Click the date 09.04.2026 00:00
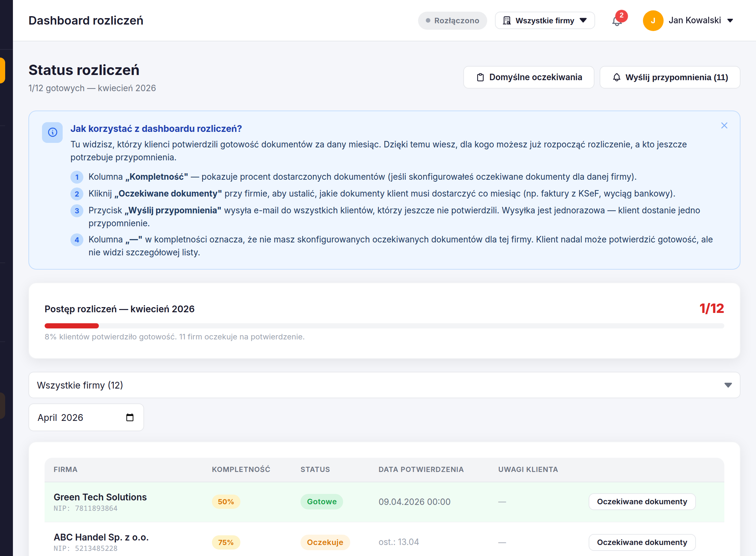The image size is (756, 556). coord(414,502)
